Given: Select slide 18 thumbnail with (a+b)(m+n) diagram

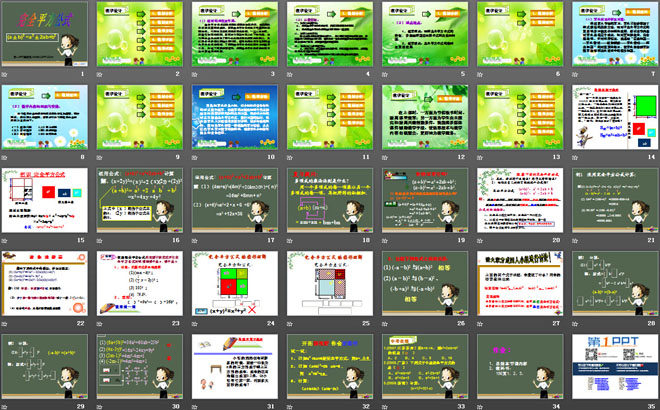Looking at the screenshot, I should [x=330, y=200].
